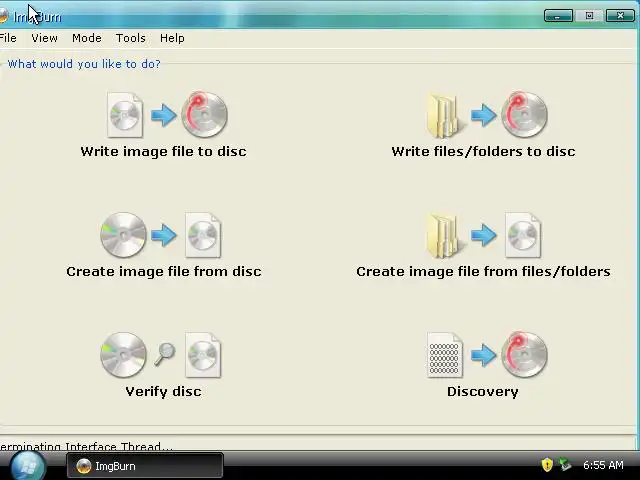
Task: Open the View menu
Action: pos(44,38)
